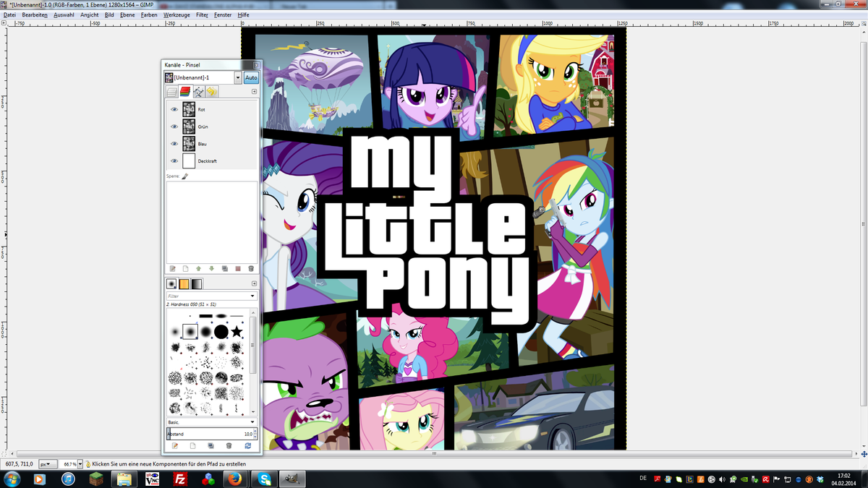Viewport: 868px width, 488px height.
Task: Click the edit channel attributes icon
Action: tap(172, 268)
